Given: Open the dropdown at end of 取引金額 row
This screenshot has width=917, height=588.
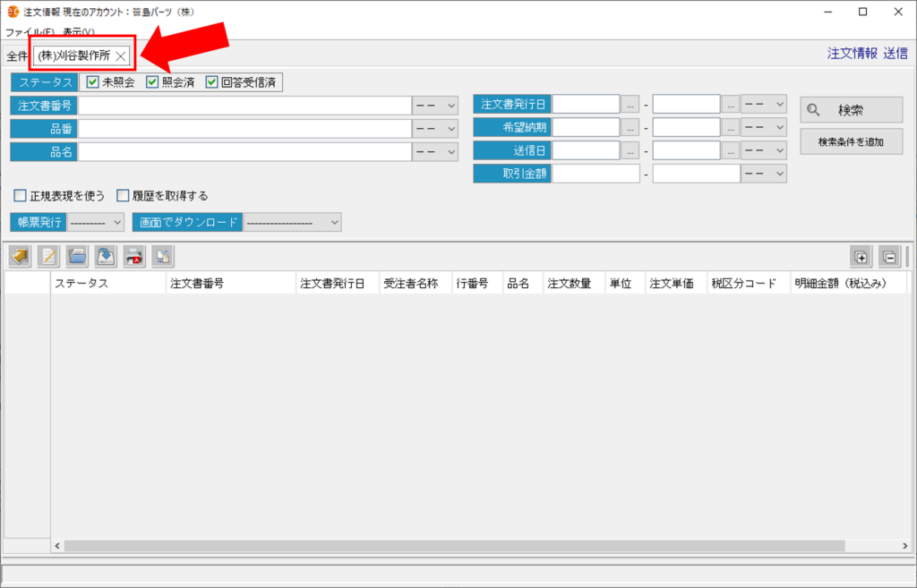Looking at the screenshot, I should [x=764, y=174].
